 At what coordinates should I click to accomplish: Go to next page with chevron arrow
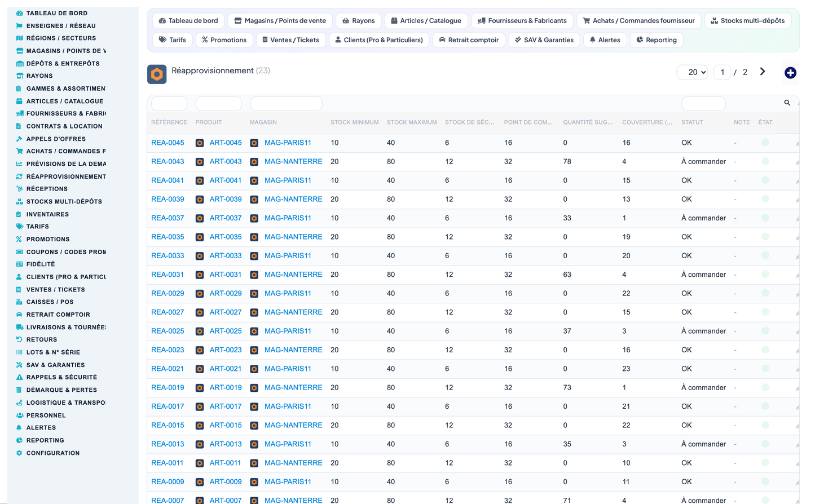(x=763, y=72)
